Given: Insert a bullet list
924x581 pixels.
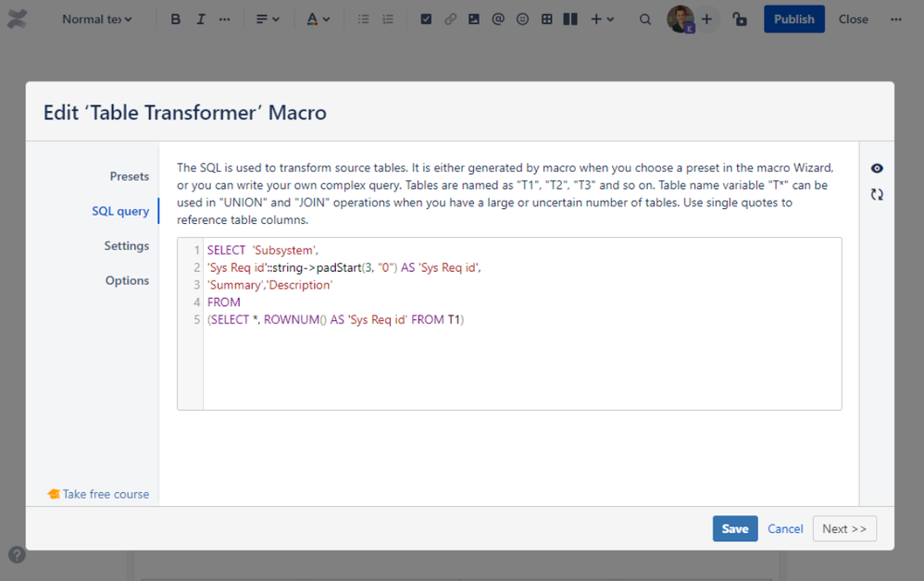Looking at the screenshot, I should (x=364, y=19).
